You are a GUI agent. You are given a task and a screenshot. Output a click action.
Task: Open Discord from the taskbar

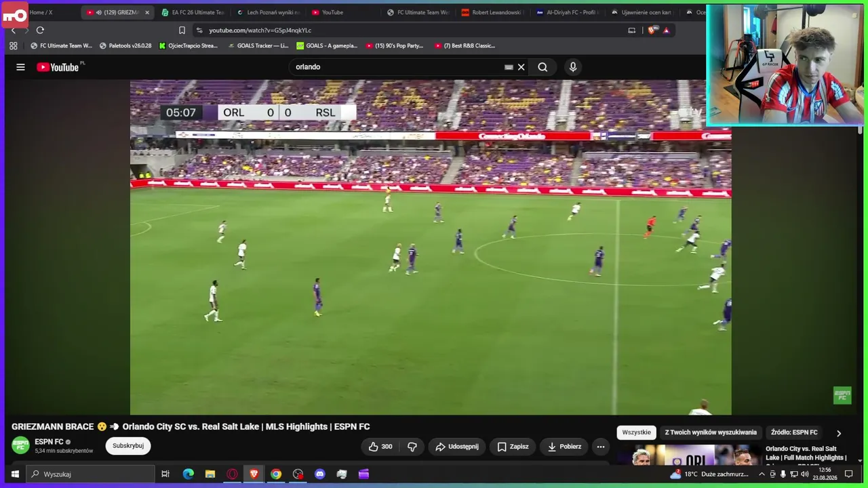[320, 474]
